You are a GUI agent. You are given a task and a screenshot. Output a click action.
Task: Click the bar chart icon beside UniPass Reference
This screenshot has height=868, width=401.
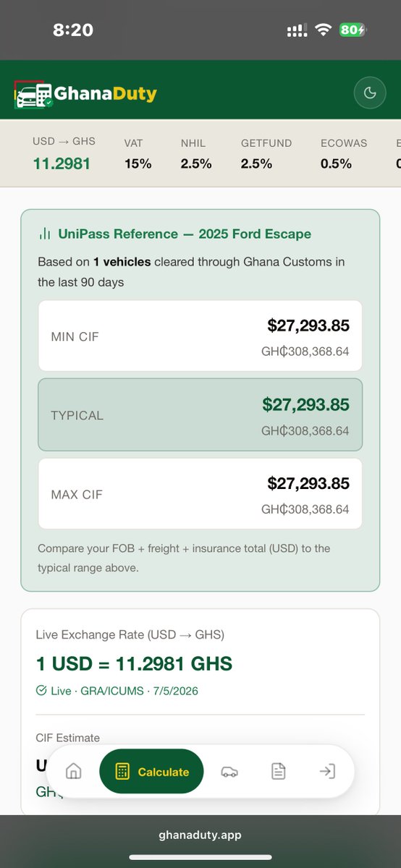pyautogui.click(x=45, y=234)
